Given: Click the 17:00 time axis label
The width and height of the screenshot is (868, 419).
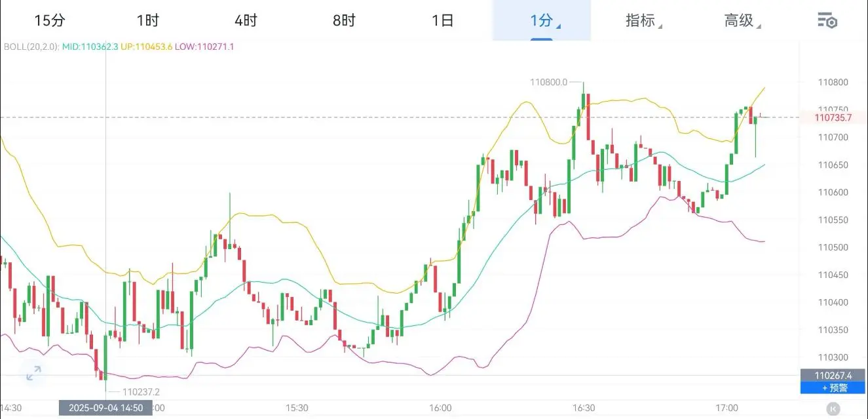Looking at the screenshot, I should 726,408.
